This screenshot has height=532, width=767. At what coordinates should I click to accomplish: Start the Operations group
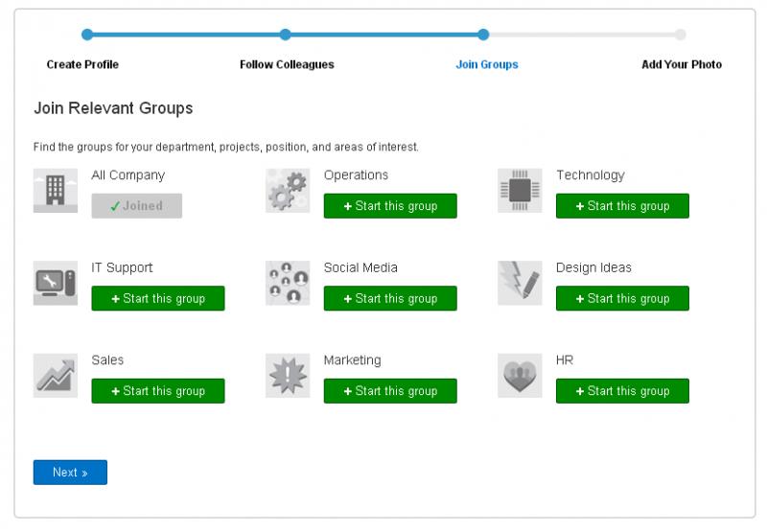[x=390, y=206]
